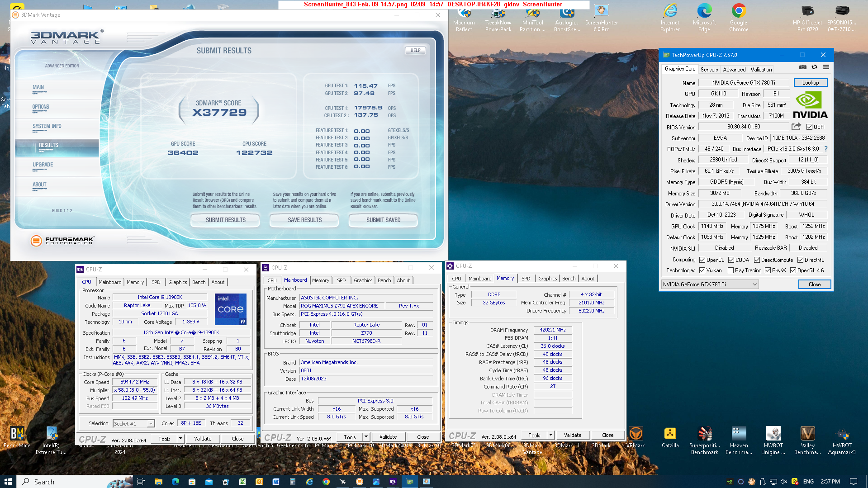Open the GPU-Z hamburger menu
Image resolution: width=868 pixels, height=488 pixels.
826,67
